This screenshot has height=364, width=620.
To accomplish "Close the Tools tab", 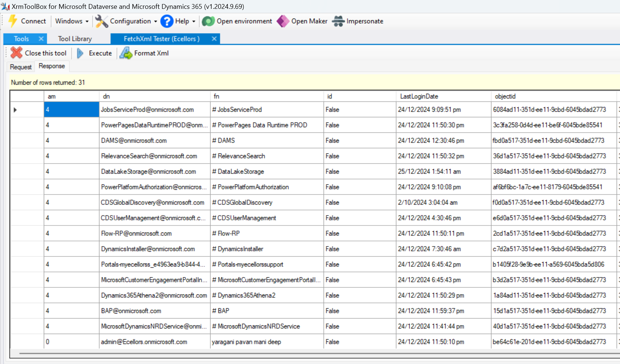I will click(41, 39).
